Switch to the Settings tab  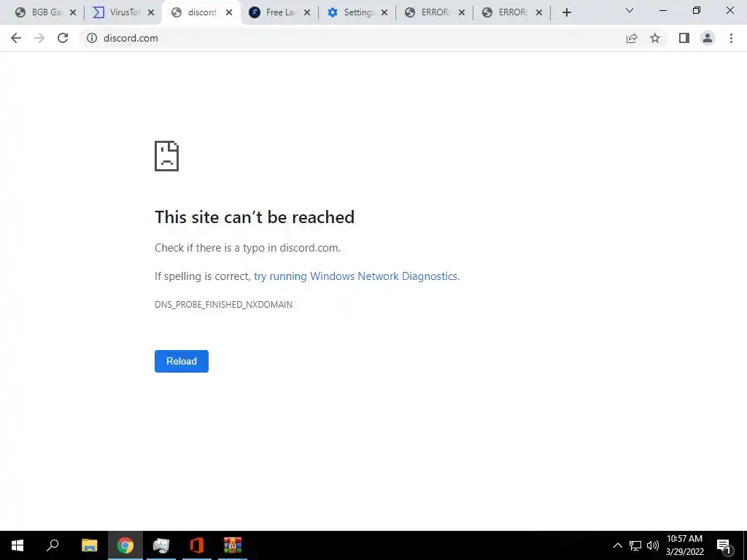click(357, 12)
